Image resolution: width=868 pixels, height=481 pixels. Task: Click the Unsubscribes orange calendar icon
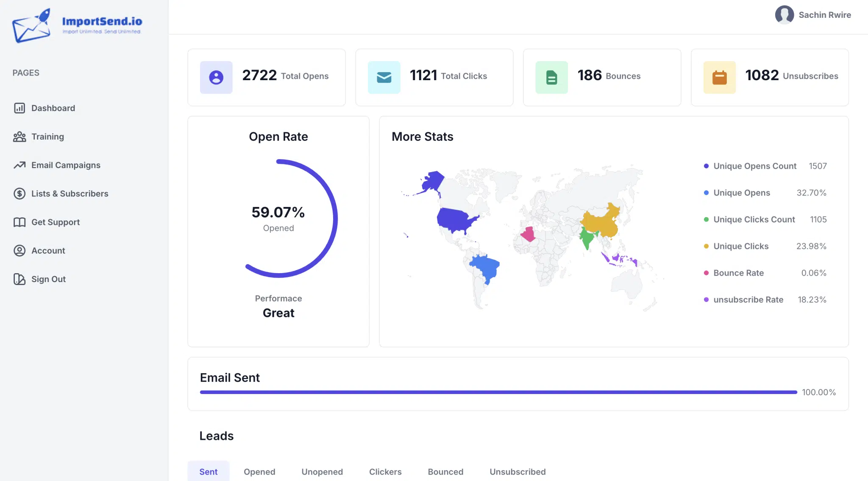tap(720, 77)
